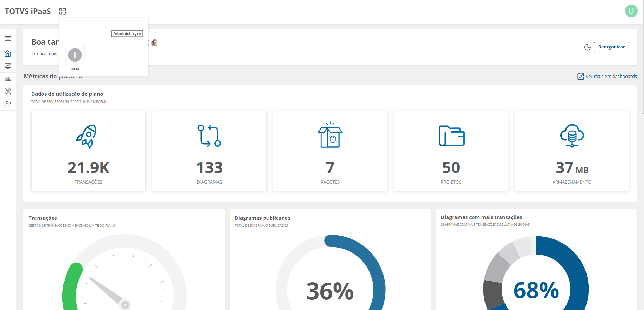The width and height of the screenshot is (644, 310).
Task: Click the PACOTES card label
Action: 330,182
